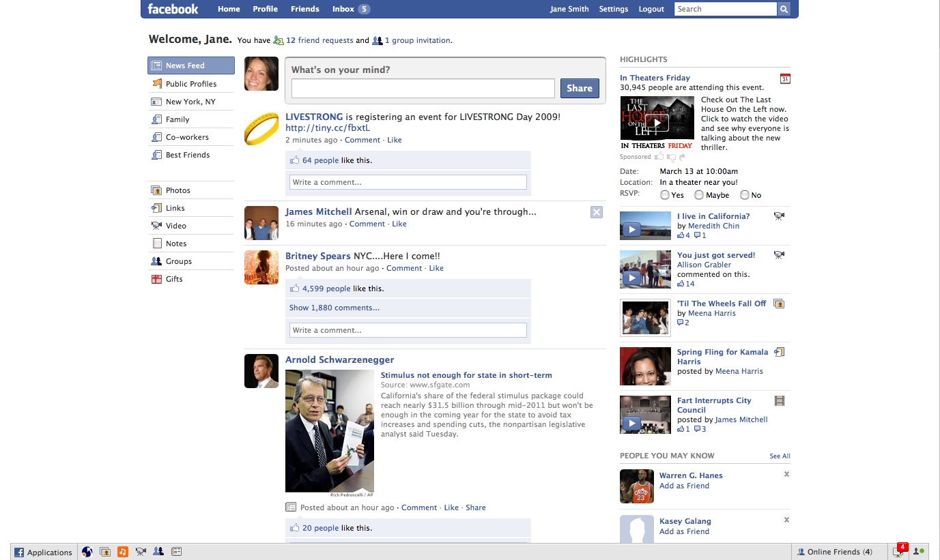Open the Photos icon in the bottom application bar

click(x=105, y=551)
